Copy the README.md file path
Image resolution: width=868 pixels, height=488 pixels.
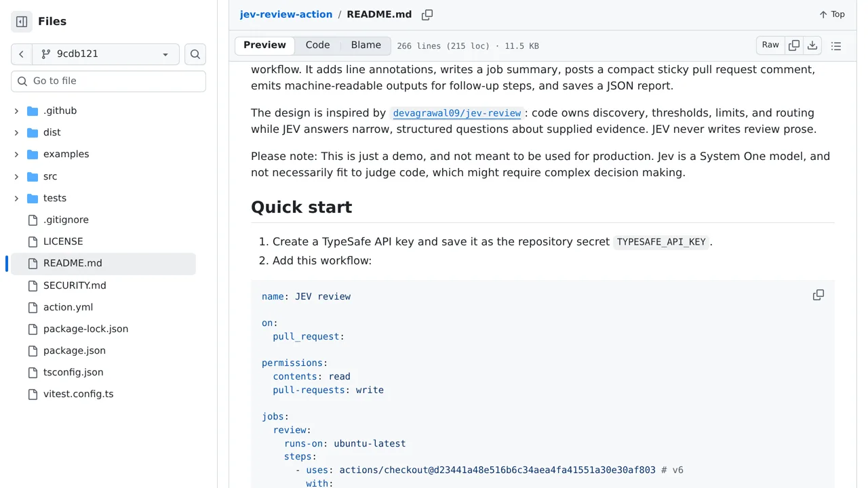coord(427,15)
